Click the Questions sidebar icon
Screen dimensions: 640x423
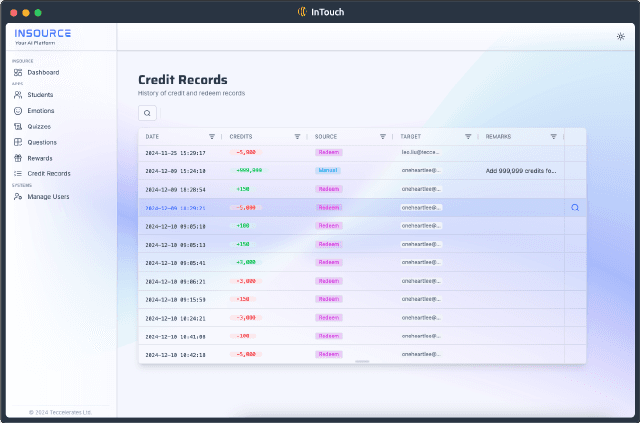click(x=18, y=142)
